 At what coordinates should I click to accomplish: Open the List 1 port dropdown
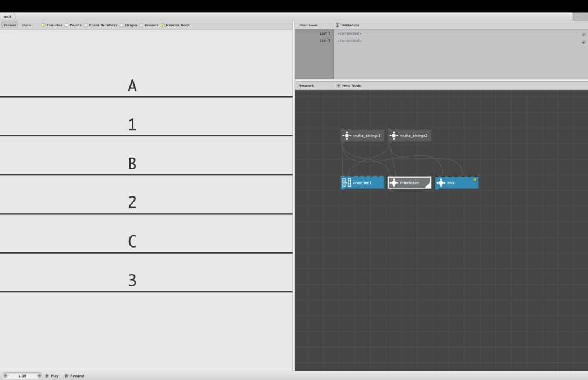[x=583, y=34]
